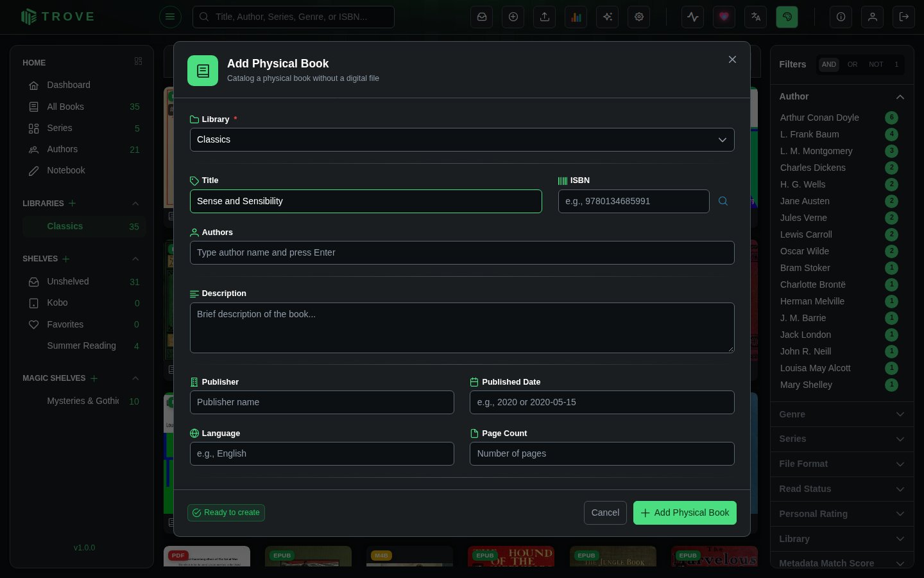Open settings via the gear icon
Image resolution: width=924 pixels, height=578 pixels.
(x=639, y=17)
